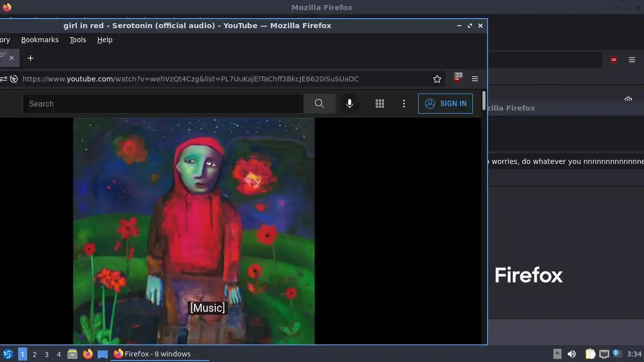Click the page vertical scrollbar thumb
644x362 pixels.
pyautogui.click(x=484, y=101)
